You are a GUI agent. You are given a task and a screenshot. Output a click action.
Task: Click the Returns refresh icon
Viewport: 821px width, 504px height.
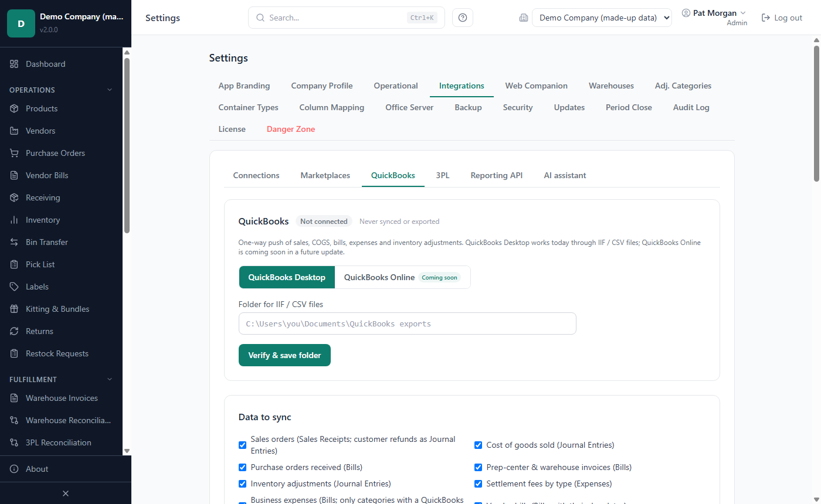coord(14,331)
